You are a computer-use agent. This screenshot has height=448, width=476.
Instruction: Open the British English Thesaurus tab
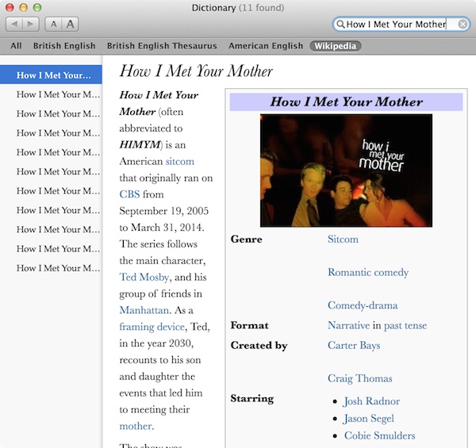click(162, 46)
